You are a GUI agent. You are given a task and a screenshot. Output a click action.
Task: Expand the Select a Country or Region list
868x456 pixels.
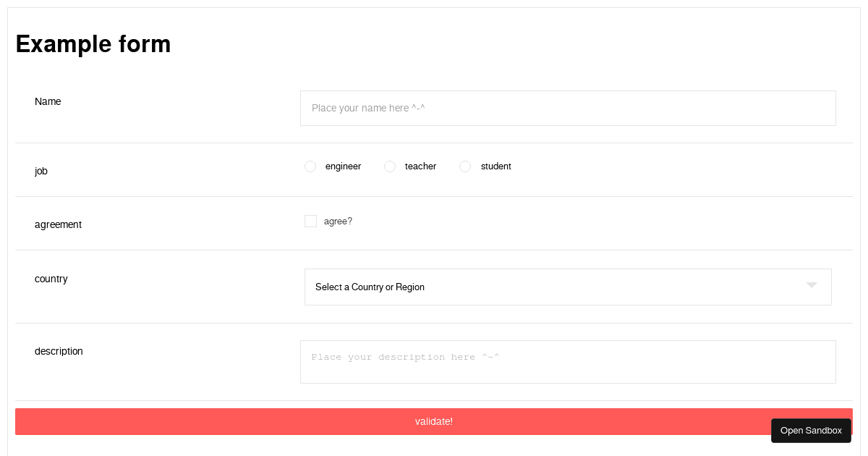(x=506, y=287)
